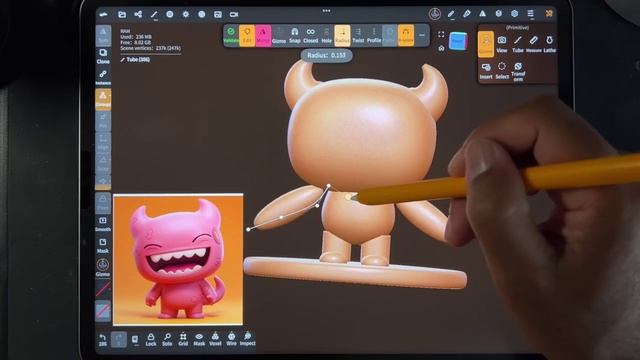
Task: Tap the Radius 0.133 value label
Action: pyautogui.click(x=327, y=55)
